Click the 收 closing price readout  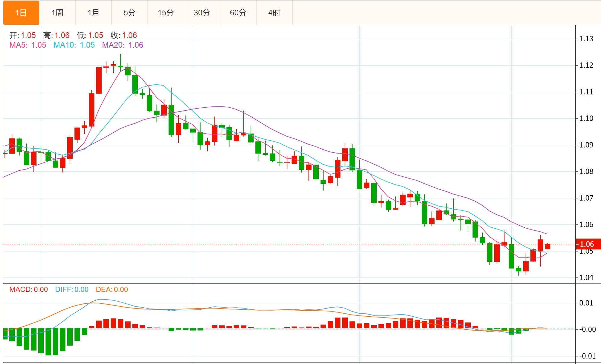tap(124, 35)
